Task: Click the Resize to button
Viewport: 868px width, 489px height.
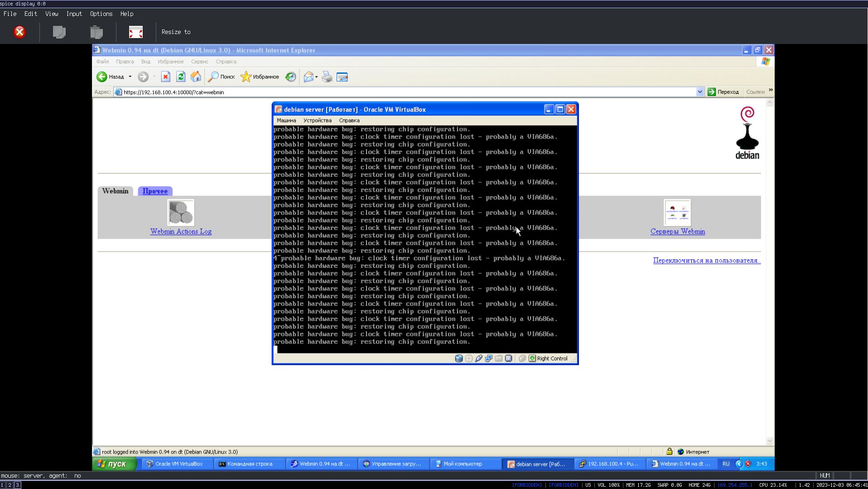Action: pos(176,32)
